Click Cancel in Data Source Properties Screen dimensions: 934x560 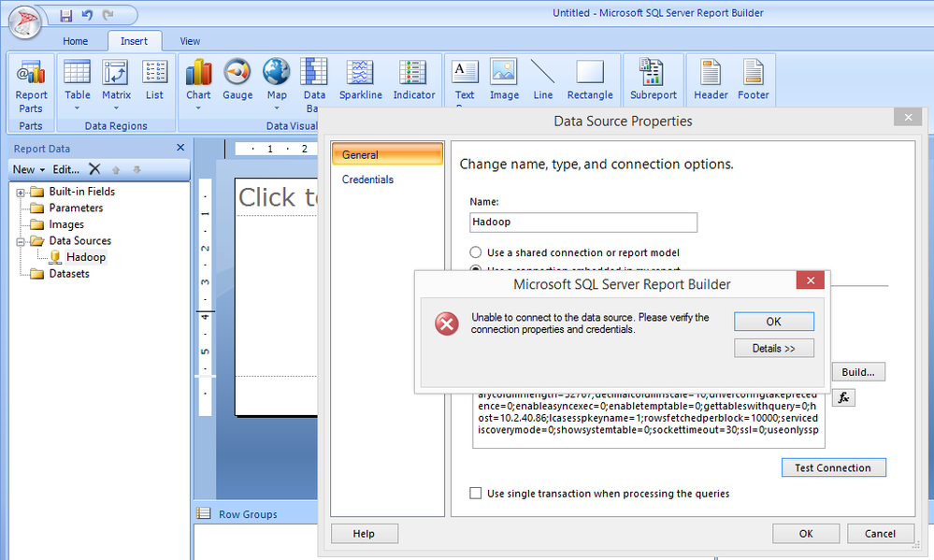coord(880,534)
